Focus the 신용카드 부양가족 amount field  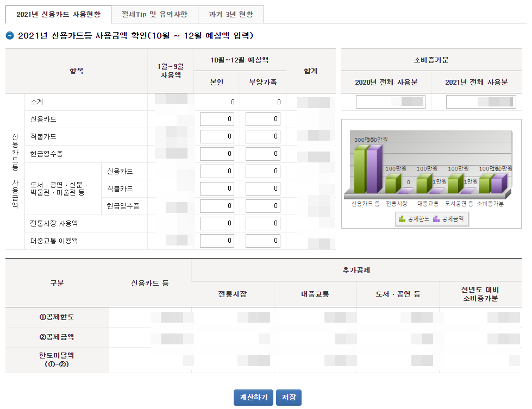[x=263, y=119]
